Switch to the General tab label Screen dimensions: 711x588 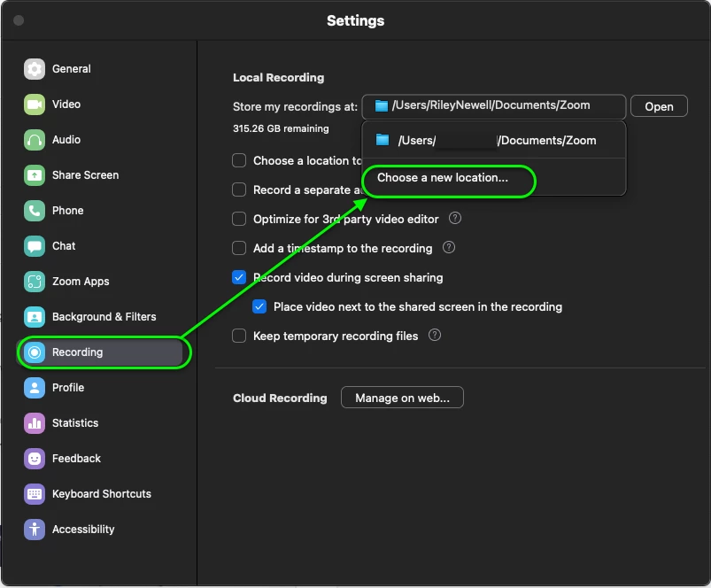(71, 69)
